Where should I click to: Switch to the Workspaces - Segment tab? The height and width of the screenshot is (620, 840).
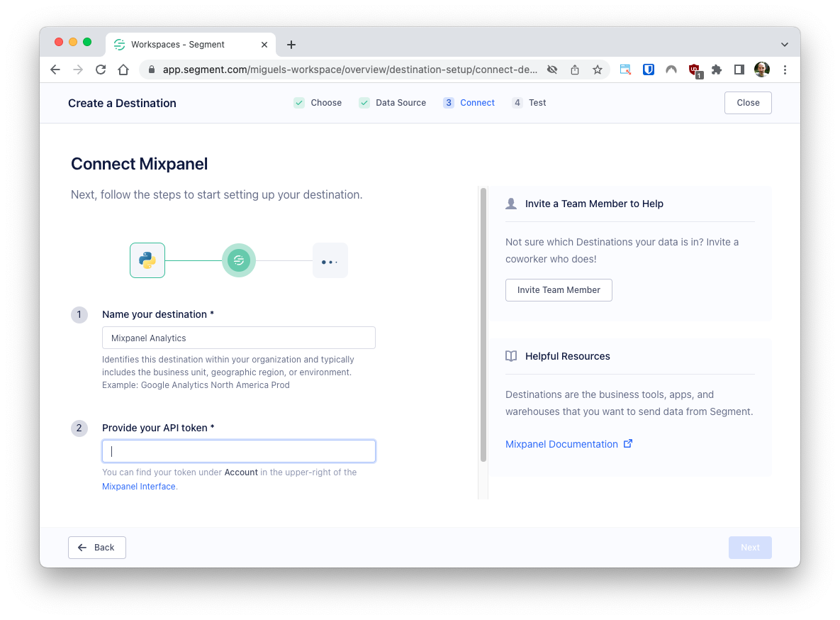pos(190,45)
